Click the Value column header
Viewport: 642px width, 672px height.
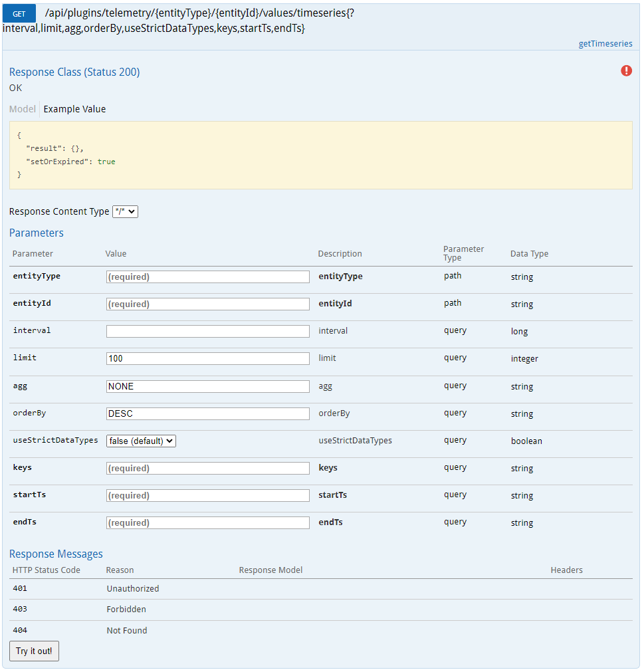[x=116, y=254]
